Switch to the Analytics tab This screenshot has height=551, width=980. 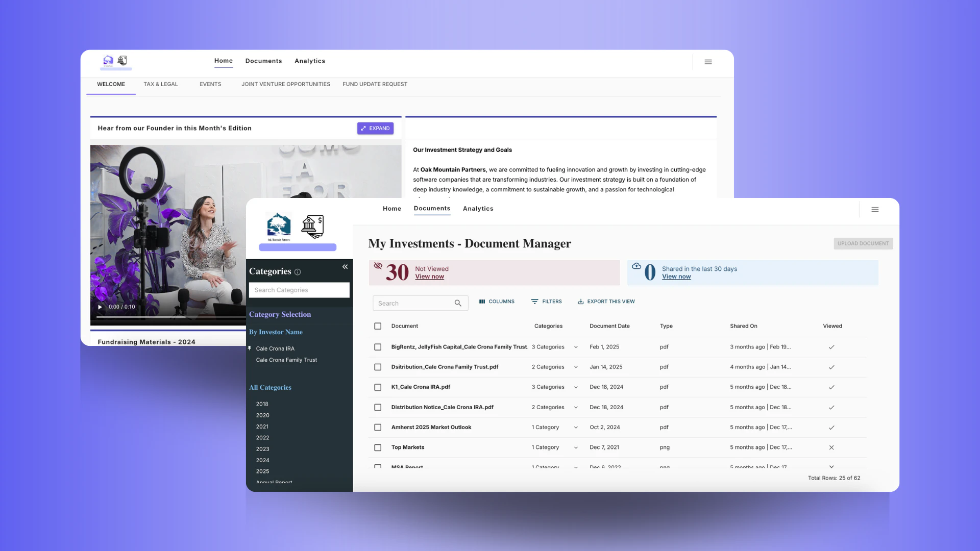[x=478, y=209]
